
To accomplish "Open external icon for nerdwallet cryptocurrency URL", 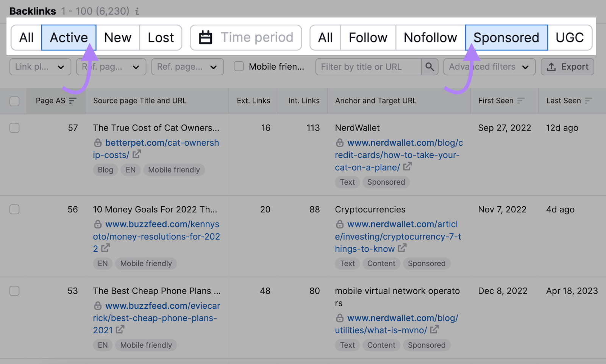I will point(402,248).
